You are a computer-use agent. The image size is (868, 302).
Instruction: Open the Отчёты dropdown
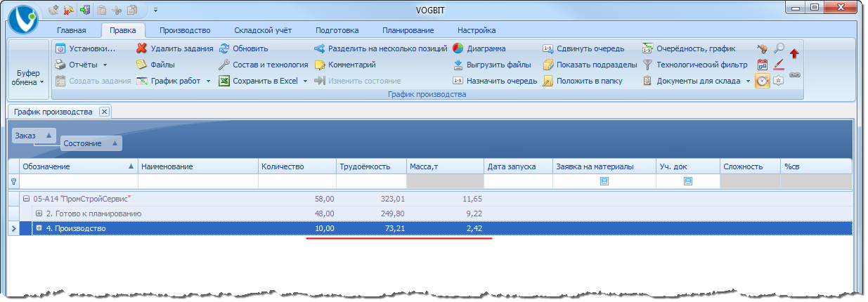pyautogui.click(x=81, y=65)
